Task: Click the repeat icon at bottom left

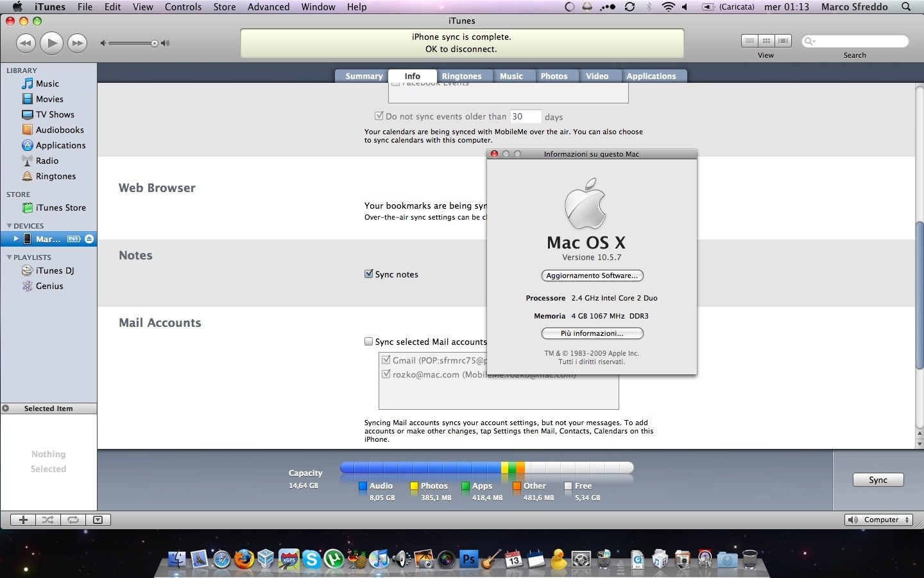Action: [73, 520]
